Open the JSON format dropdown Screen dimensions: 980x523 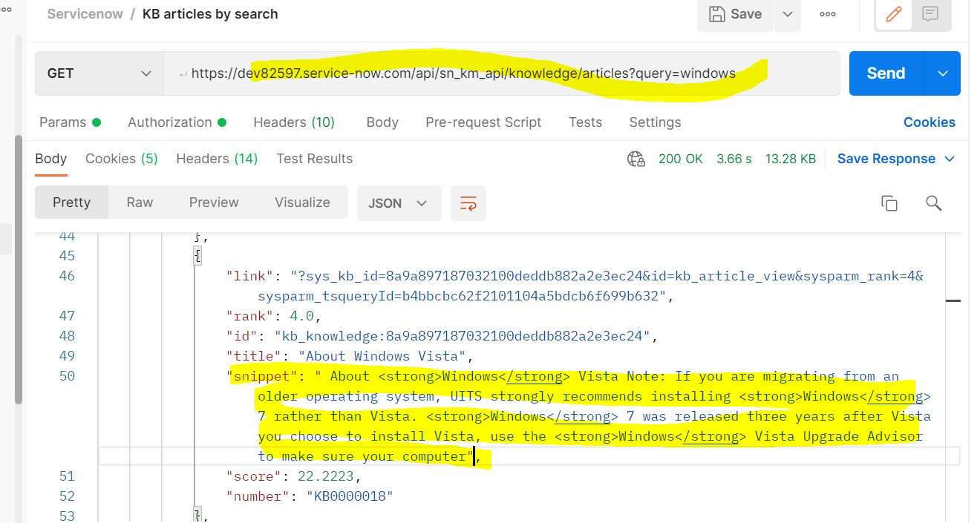pyautogui.click(x=399, y=203)
